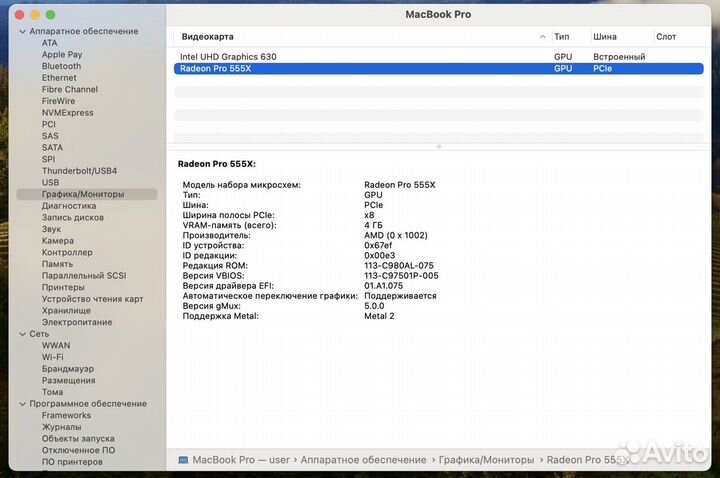
Task: Select Принтеры in hardware list
Action: click(x=63, y=287)
